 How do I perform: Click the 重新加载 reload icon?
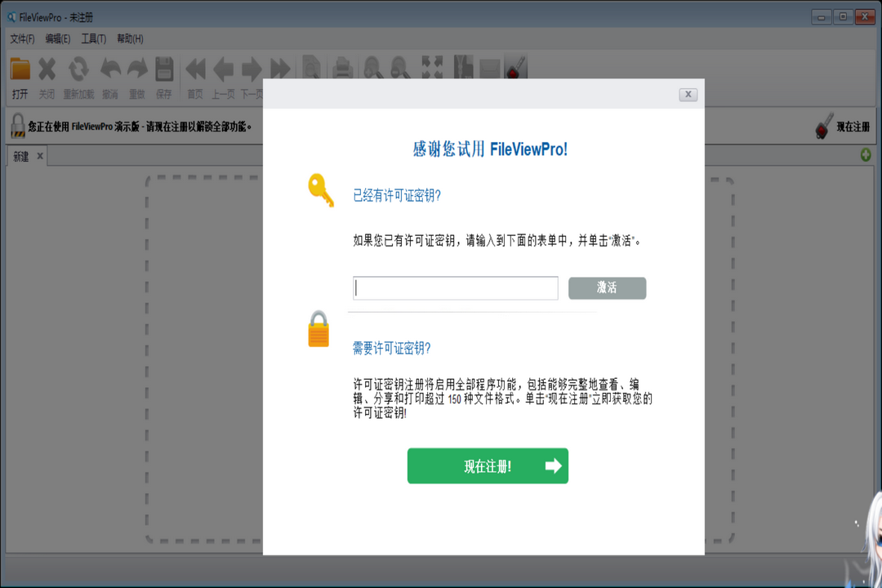[x=78, y=69]
